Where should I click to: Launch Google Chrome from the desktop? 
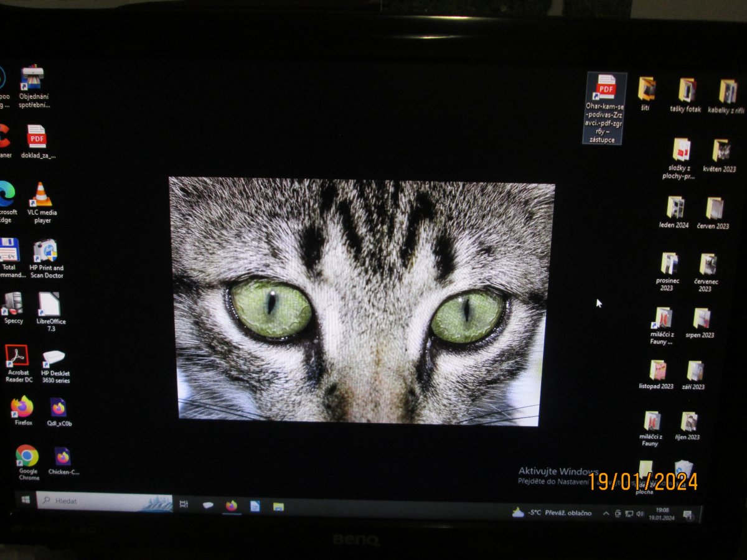(27, 456)
